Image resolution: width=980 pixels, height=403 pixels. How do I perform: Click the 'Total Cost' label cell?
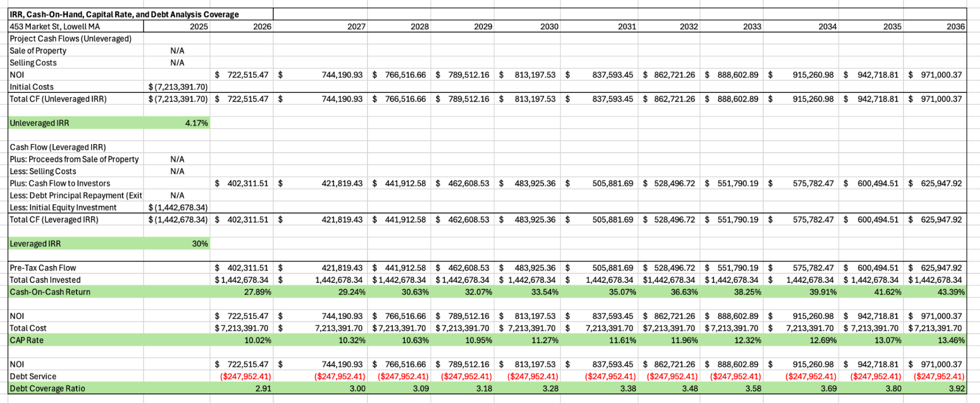pyautogui.click(x=76, y=328)
